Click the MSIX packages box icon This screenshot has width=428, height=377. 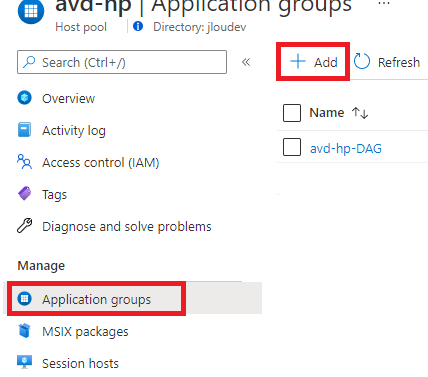pos(24,331)
